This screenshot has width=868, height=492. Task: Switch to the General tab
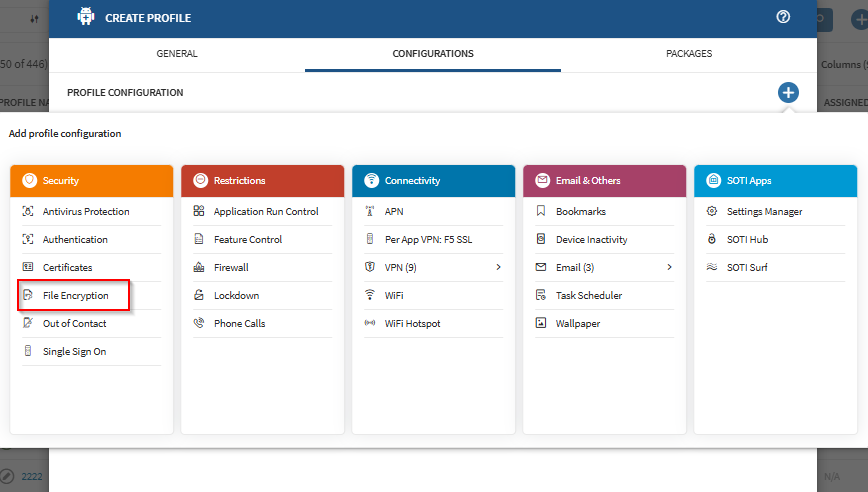point(177,54)
